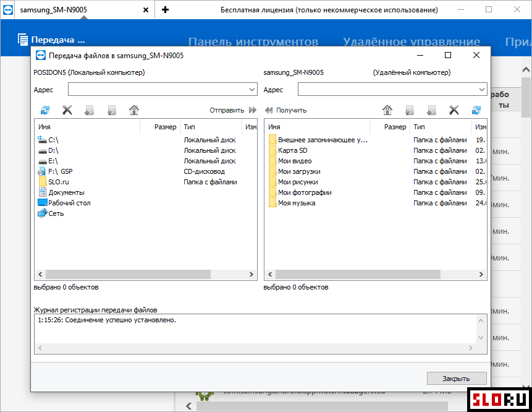532x412 pixels.
Task: Click the Документы icon in local list
Action: (43, 192)
